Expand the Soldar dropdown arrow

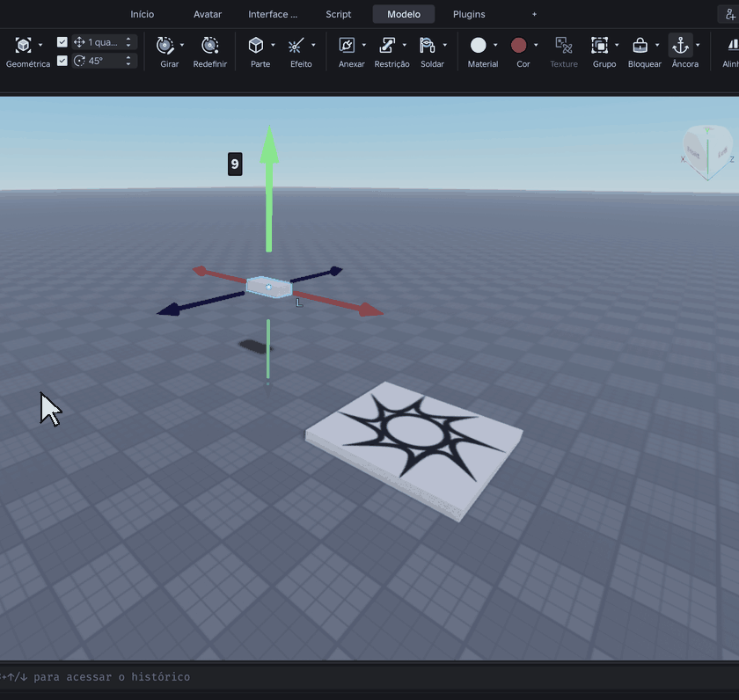tap(445, 45)
